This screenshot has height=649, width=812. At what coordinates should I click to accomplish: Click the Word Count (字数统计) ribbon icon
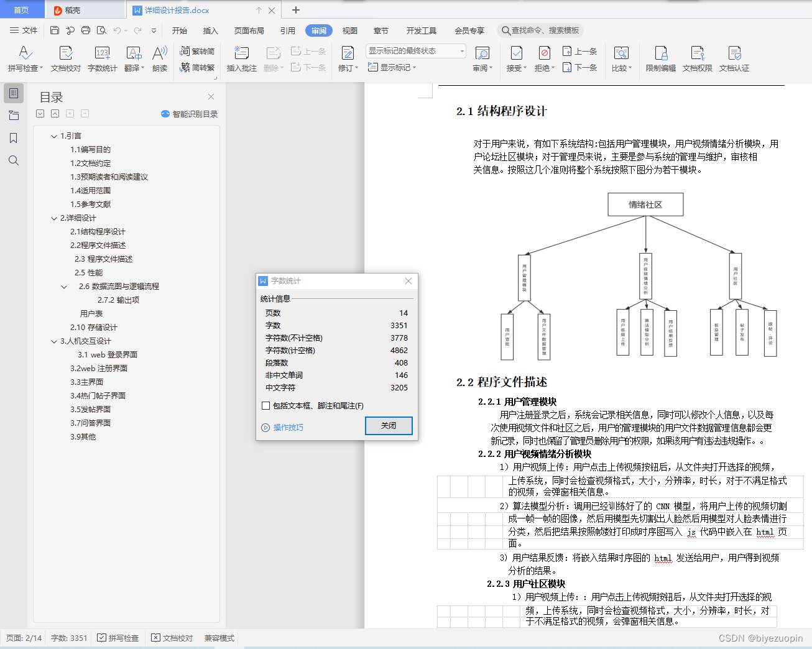(x=102, y=53)
